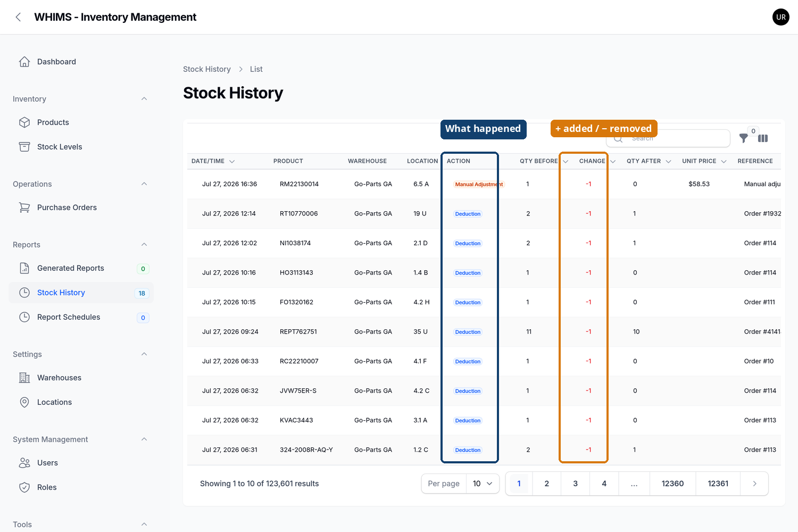Click the Report Schedules clock icon
The image size is (798, 532).
(x=24, y=317)
